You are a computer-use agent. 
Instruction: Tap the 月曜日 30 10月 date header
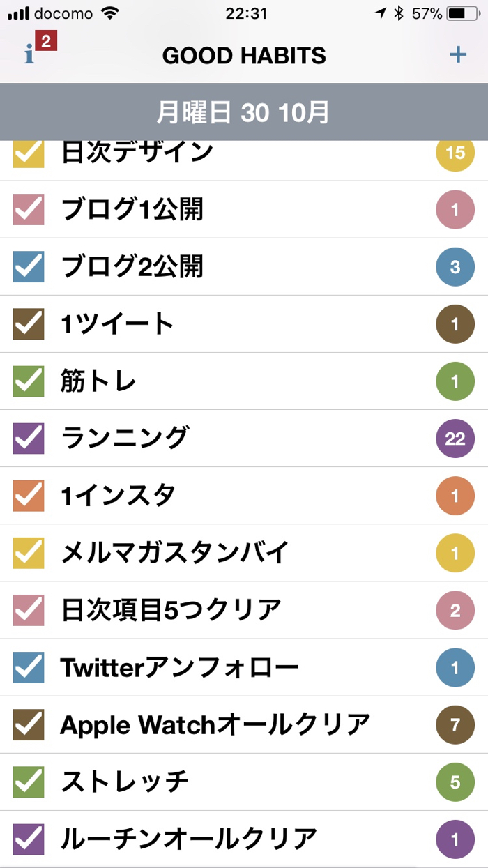tap(243, 112)
